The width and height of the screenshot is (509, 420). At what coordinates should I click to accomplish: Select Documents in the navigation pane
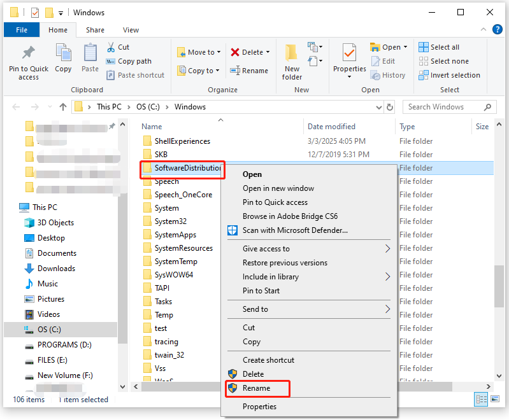coord(57,253)
